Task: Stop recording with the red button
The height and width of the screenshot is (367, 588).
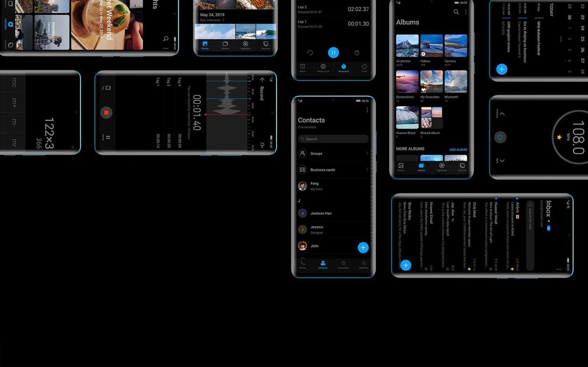Action: point(106,113)
